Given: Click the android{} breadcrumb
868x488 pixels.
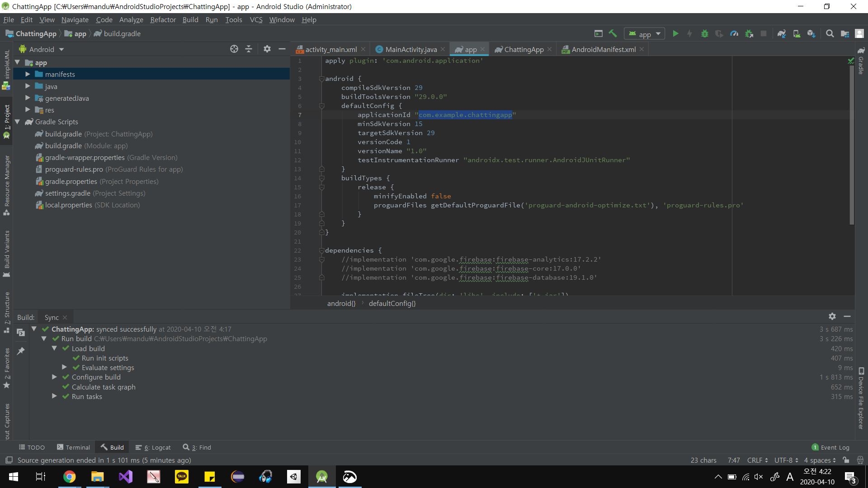Looking at the screenshot, I should pyautogui.click(x=341, y=303).
